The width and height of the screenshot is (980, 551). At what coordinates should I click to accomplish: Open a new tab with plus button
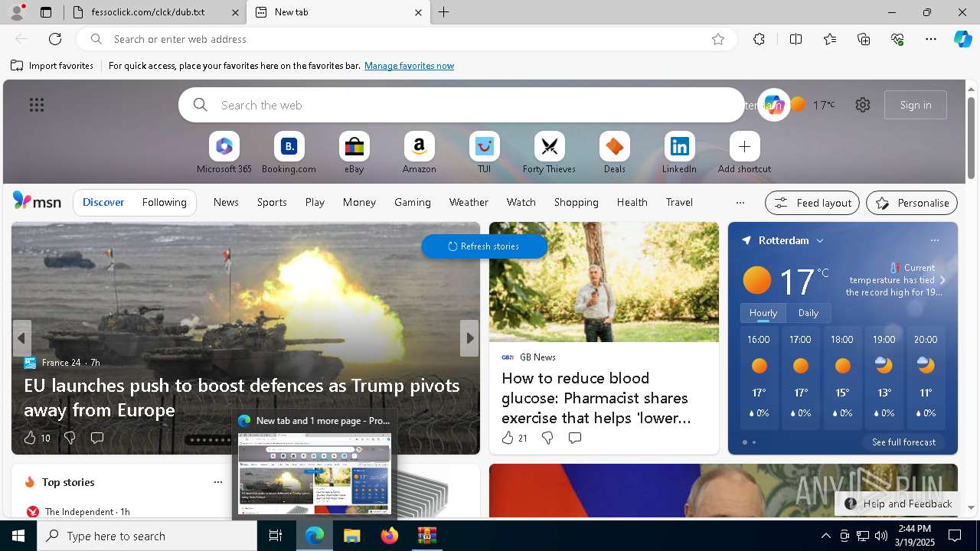click(444, 12)
